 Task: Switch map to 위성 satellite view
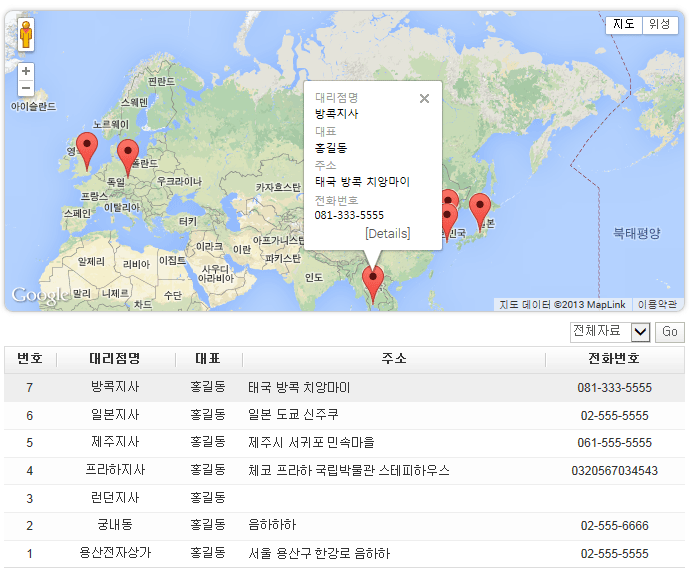[x=659, y=25]
